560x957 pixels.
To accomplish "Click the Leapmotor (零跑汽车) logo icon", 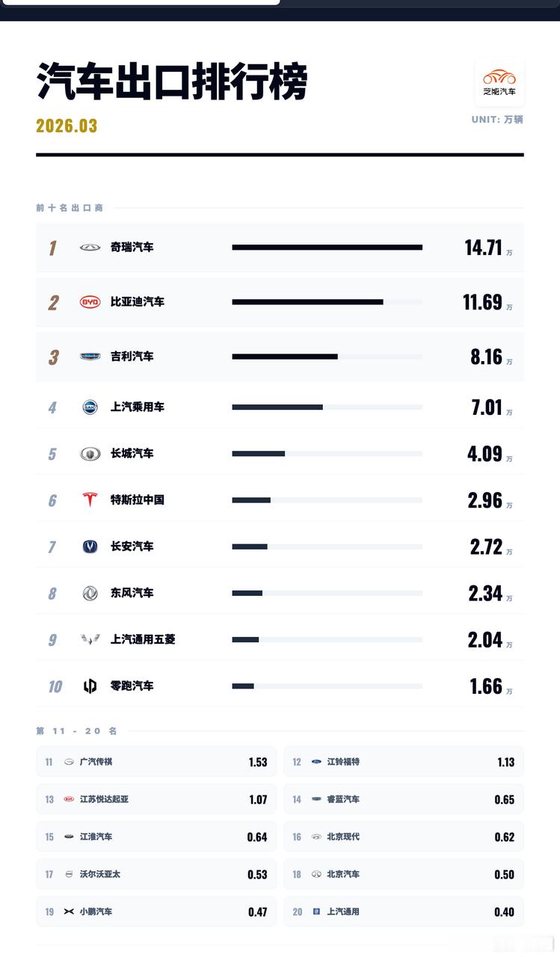I will click(x=90, y=686).
